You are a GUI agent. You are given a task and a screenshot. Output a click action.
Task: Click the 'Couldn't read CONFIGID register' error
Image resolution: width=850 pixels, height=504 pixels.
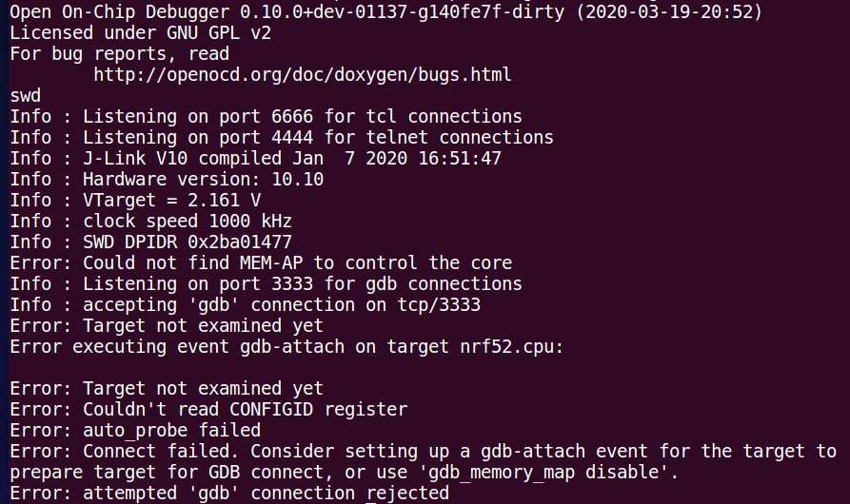(208, 409)
